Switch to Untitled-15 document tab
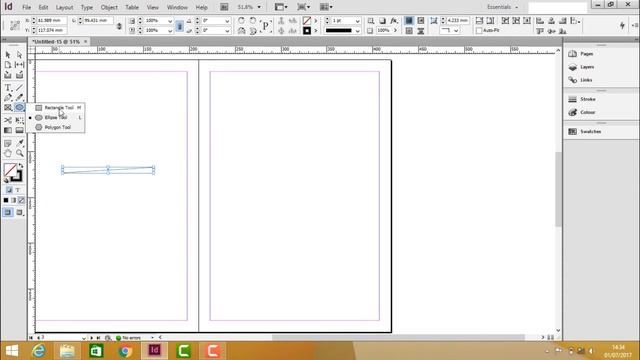 coord(56,42)
